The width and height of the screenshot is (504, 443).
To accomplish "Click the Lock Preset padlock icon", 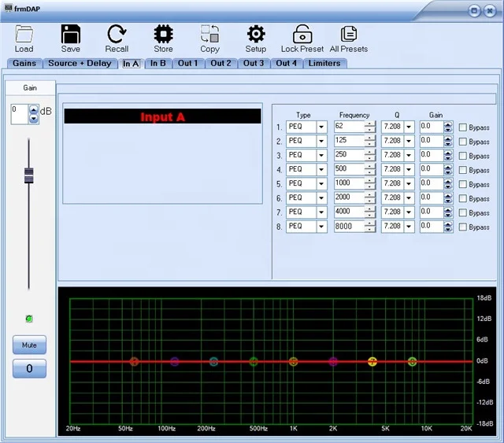I will 302,34.
